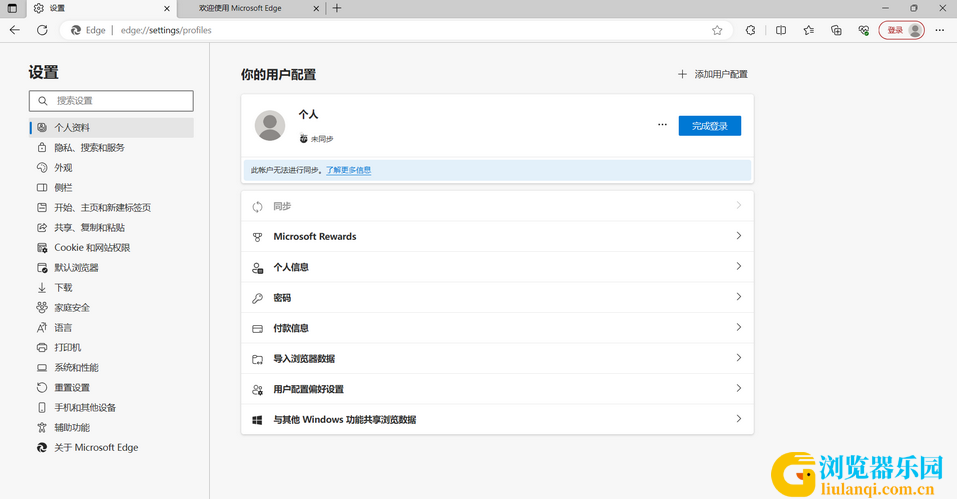The height and width of the screenshot is (499, 957).
Task: Add page to favorites star icon
Action: (x=717, y=30)
